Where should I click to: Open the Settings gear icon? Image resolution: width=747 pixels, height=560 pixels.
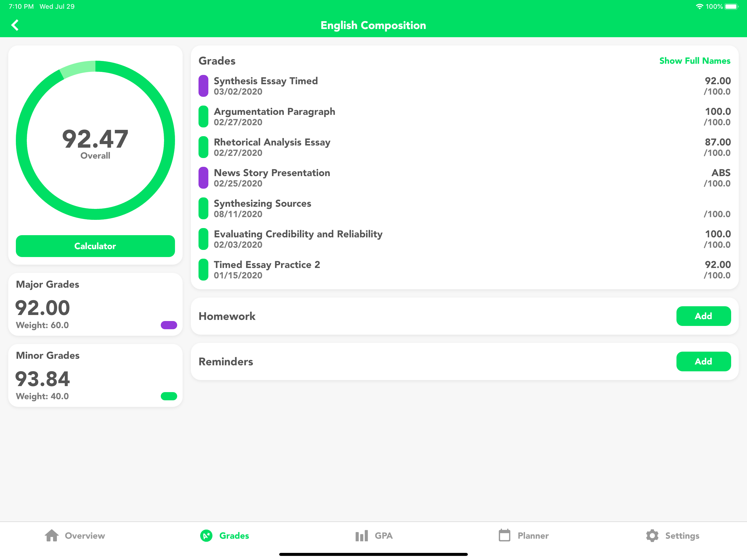[652, 535]
